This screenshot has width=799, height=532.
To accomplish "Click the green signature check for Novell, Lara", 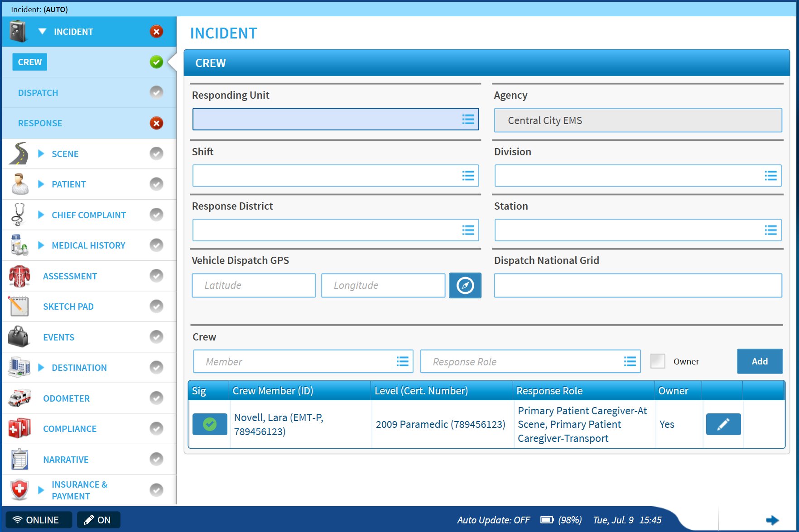I will tap(210, 424).
